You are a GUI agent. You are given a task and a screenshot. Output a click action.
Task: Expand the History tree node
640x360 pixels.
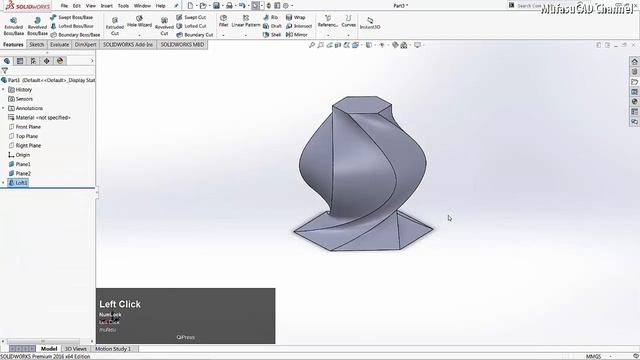pos(3,89)
